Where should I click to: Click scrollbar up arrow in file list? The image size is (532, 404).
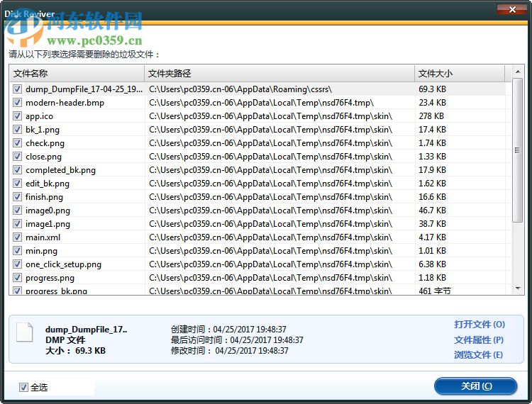point(518,72)
